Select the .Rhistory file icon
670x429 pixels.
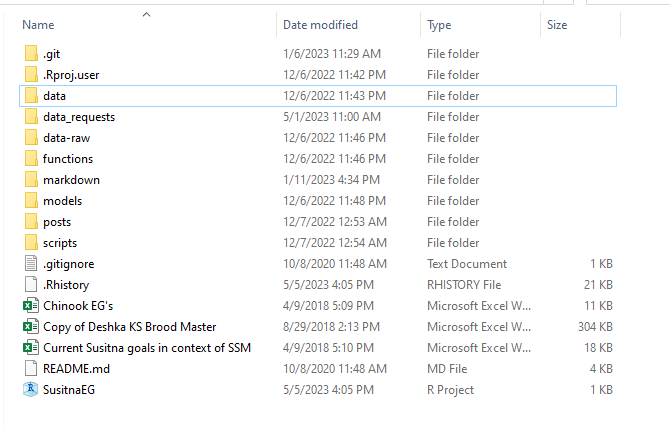tap(31, 284)
